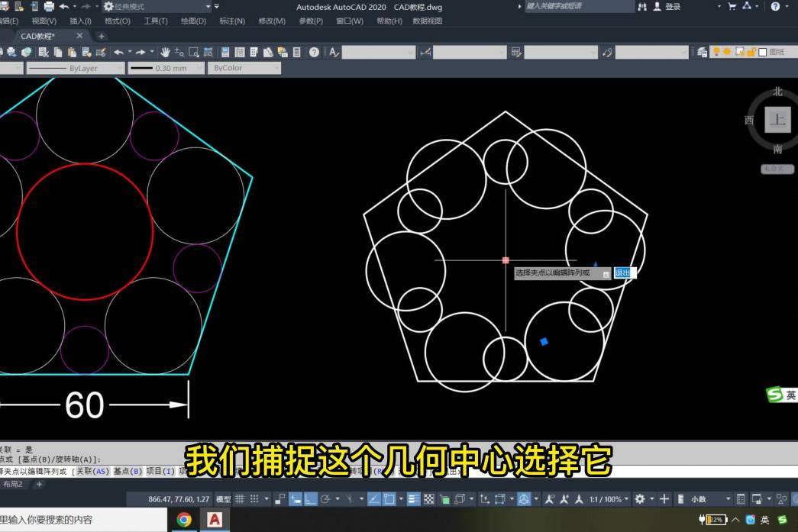The height and width of the screenshot is (532, 798).
Task: Open annotation scale 1:1 / 100% dropdown
Action: tap(609, 499)
